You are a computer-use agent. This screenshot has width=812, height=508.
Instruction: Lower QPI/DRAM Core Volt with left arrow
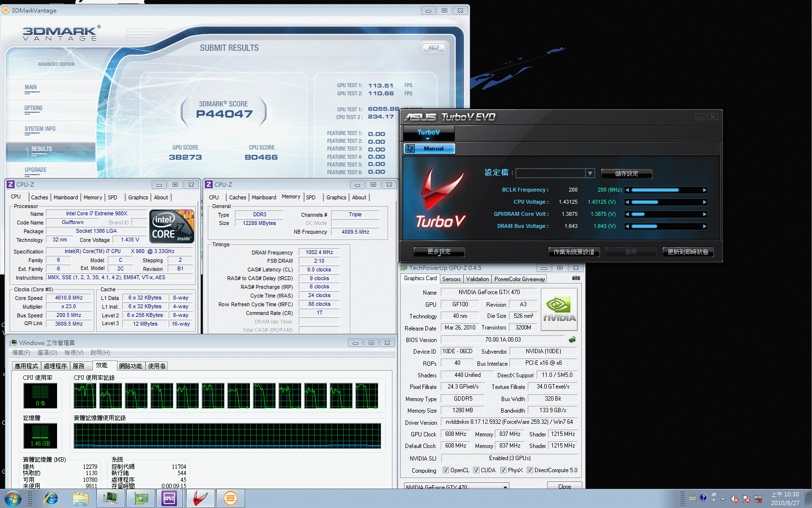(627, 214)
